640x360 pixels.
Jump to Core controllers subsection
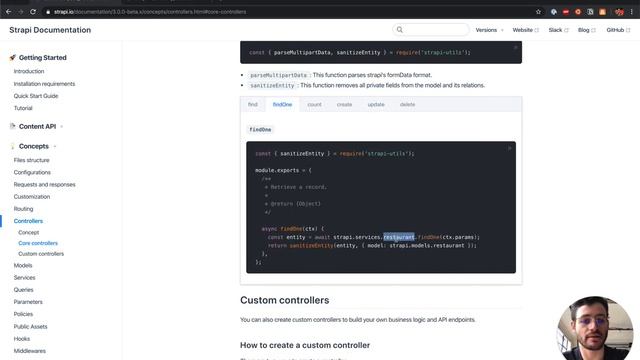[38, 243]
